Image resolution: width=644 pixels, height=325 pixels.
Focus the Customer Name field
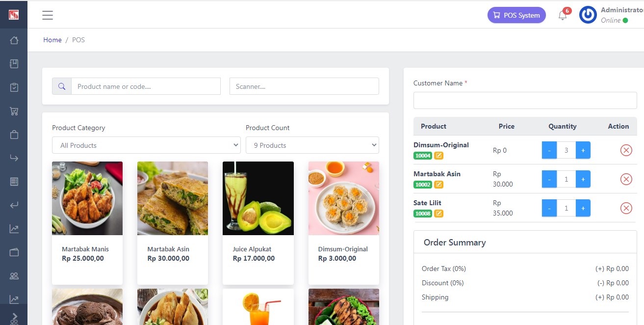(x=525, y=100)
